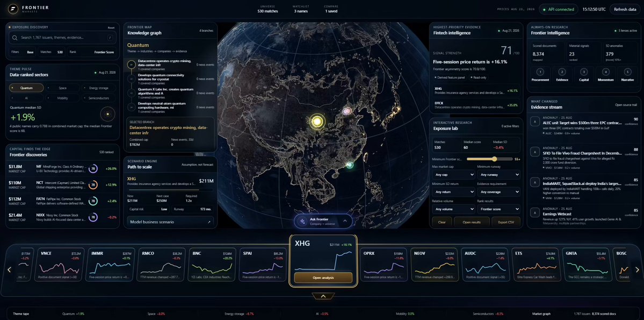Click the issuers search input field
This screenshot has height=320, width=644.
click(x=62, y=38)
